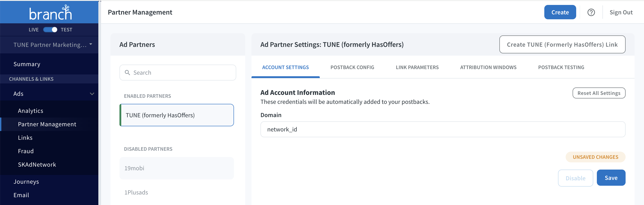Focus the Ad Partners search field
Viewport: 644px width, 205px height.
click(178, 73)
